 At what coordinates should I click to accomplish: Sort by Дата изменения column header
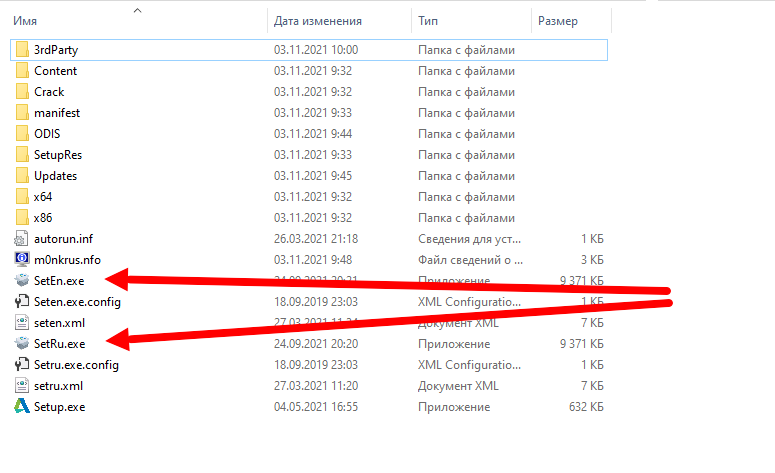318,21
